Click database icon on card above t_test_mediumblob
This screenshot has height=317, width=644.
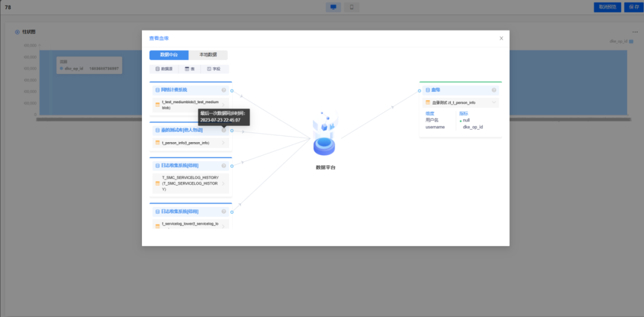(157, 90)
